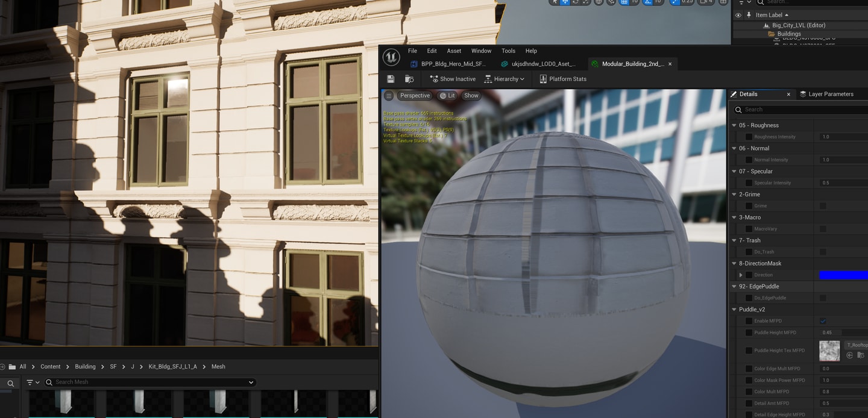Click the browse to texture folder icon

(861, 355)
